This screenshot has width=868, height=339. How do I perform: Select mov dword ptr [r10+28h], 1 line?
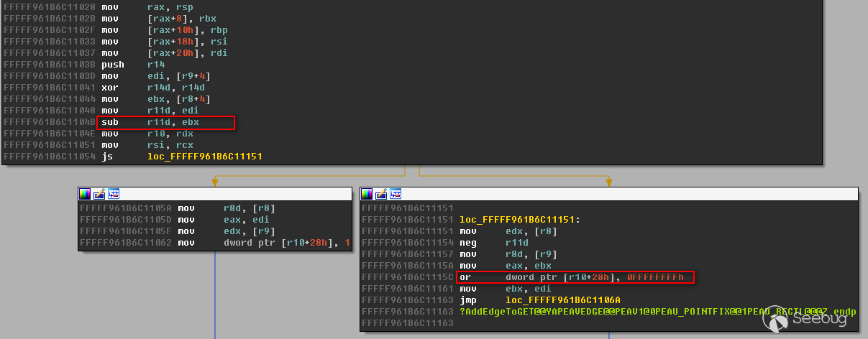click(x=264, y=243)
